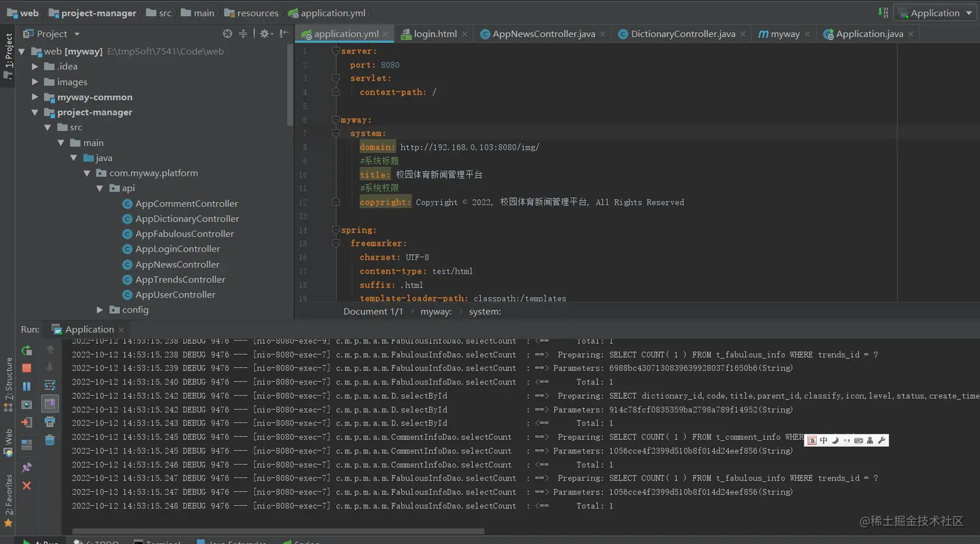980x544 pixels.
Task: Stop the running Application with red square
Action: click(27, 368)
